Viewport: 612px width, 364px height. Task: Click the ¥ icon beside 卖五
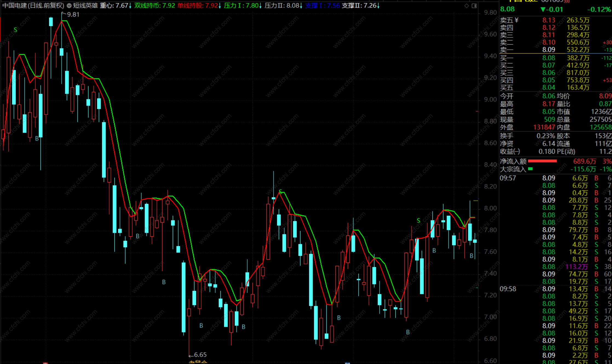(516, 20)
